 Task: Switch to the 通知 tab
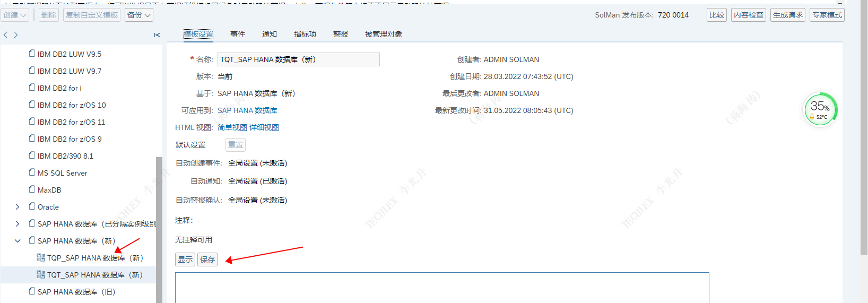[270, 34]
